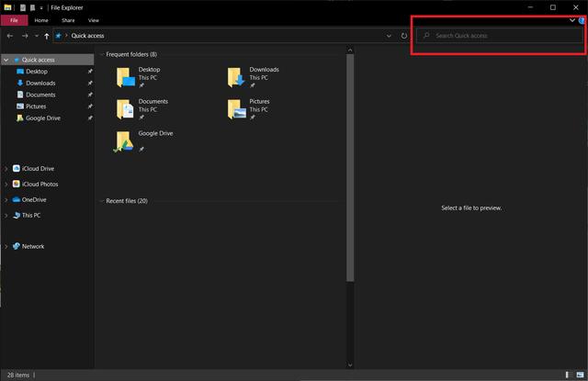Image resolution: width=588 pixels, height=381 pixels.
Task: Click the Search Quick access field
Action: 500,36
